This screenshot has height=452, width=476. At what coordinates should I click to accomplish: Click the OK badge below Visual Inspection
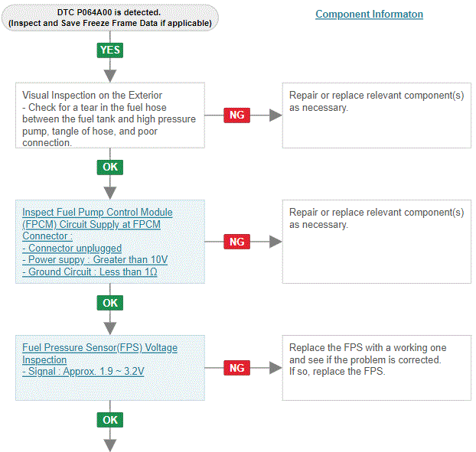[x=110, y=167]
